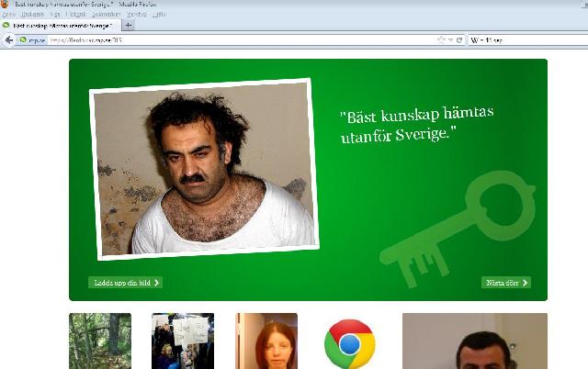The image size is (588, 369).
Task: Open a new tab with the plus button
Action: click(x=128, y=25)
